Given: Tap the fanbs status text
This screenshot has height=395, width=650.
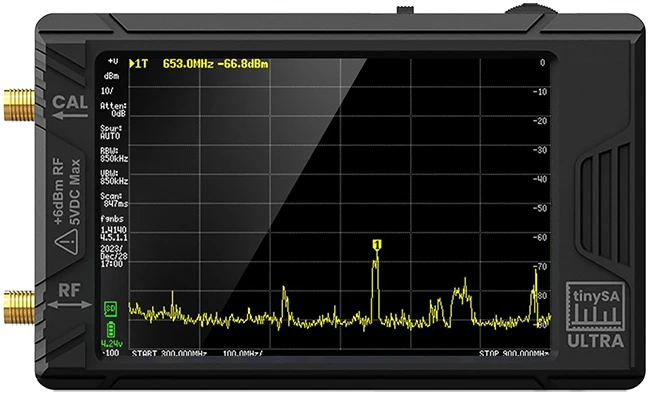Looking at the screenshot, I should point(112,219).
